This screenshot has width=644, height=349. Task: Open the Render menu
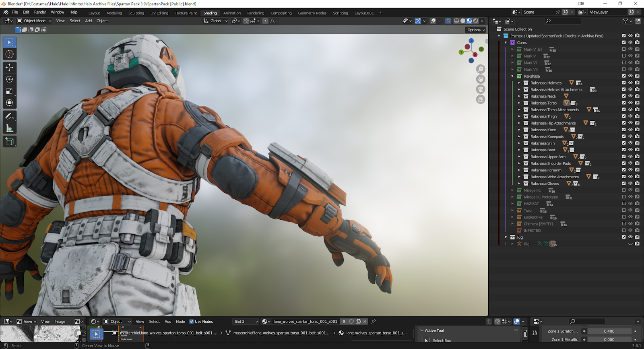(40, 12)
